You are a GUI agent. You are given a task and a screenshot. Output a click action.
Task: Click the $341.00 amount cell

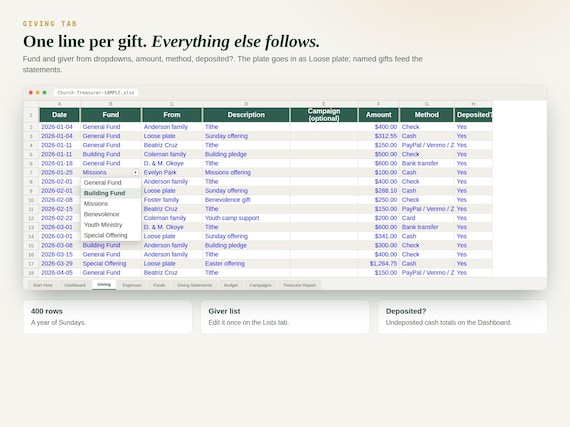point(378,236)
